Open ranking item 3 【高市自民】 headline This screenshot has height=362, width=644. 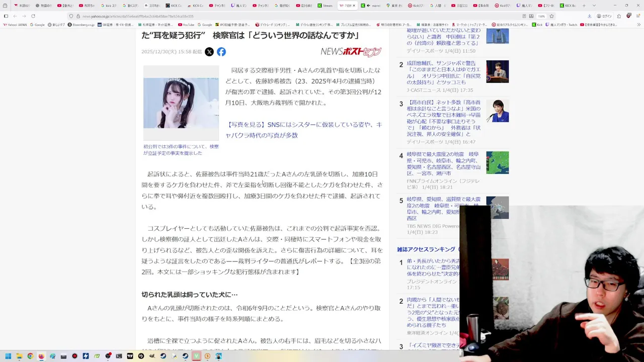click(x=444, y=118)
